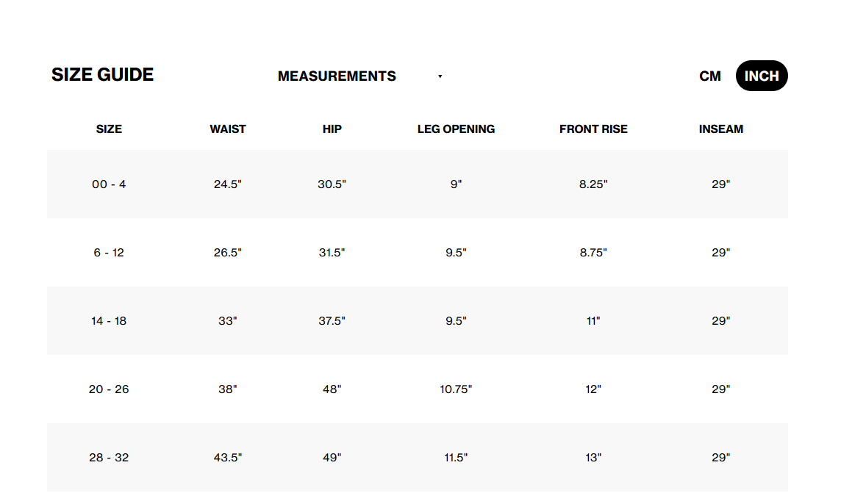Select the FRONT RISE column header
This screenshot has width=841, height=504.
tap(593, 129)
